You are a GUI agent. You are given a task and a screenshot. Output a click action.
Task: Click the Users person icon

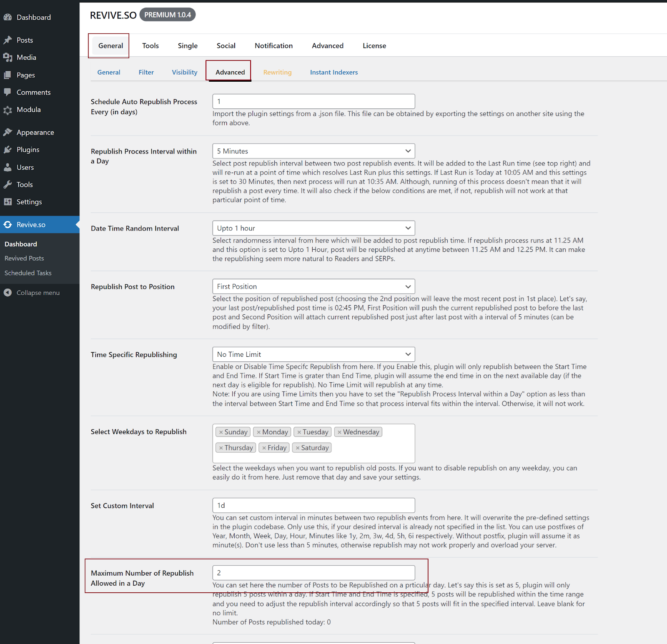coord(8,167)
